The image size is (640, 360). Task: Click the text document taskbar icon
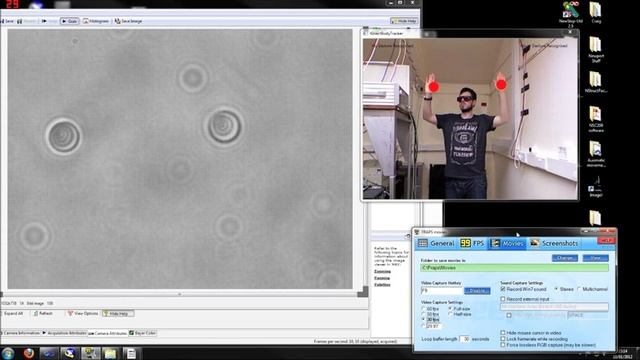131,353
